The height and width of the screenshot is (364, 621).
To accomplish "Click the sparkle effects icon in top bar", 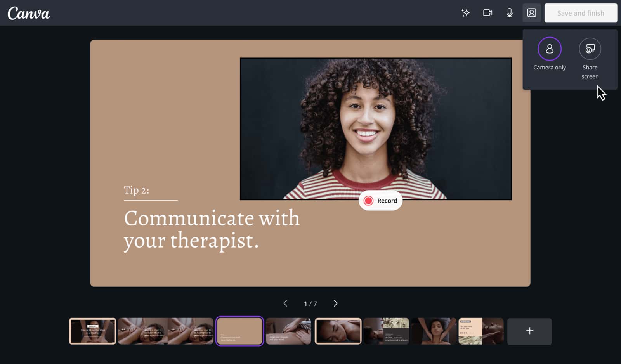I will point(465,13).
